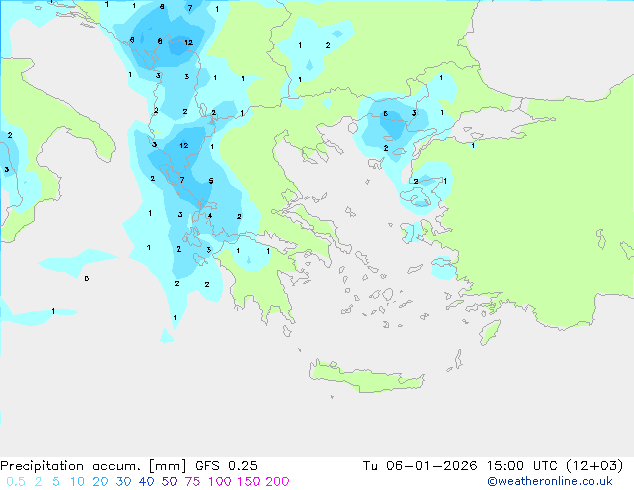Screen dimensions: 634x490
Task: Click the date '06-01-2026' in the caption
Action: (x=431, y=466)
